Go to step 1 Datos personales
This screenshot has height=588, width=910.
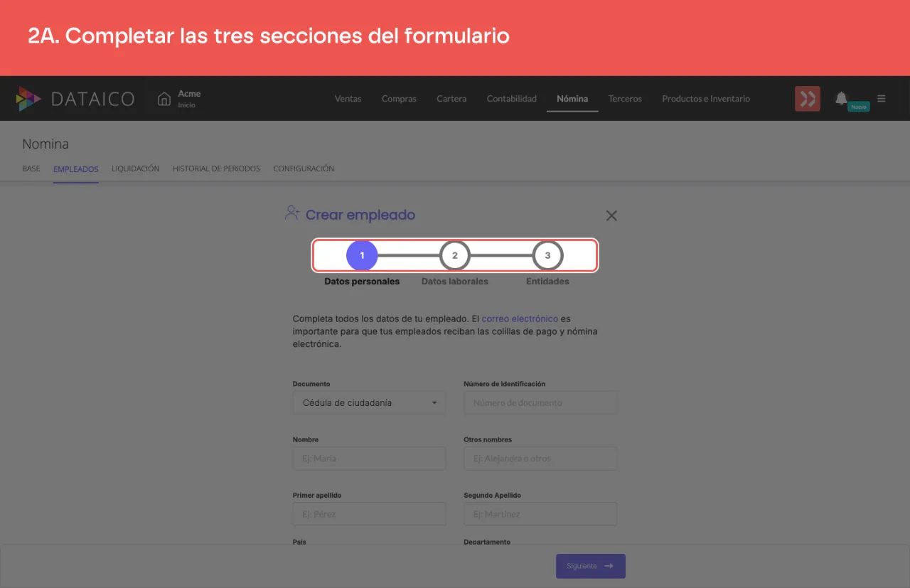[x=362, y=255]
